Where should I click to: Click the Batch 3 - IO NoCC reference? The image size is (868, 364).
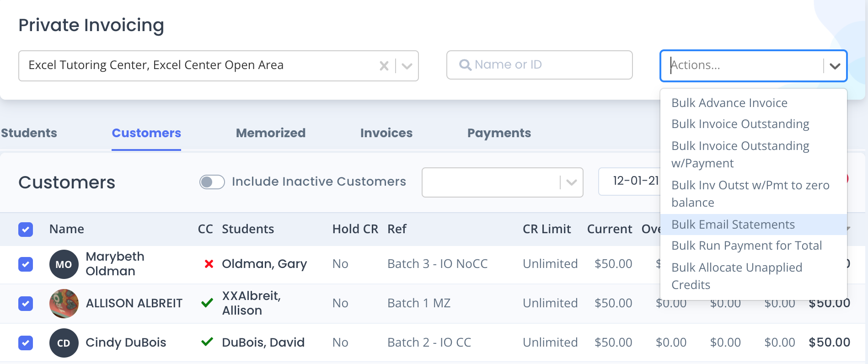437,264
